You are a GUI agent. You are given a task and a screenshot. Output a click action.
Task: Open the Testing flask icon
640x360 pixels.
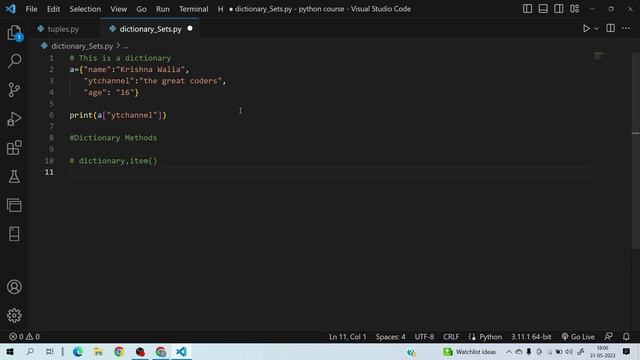14,177
